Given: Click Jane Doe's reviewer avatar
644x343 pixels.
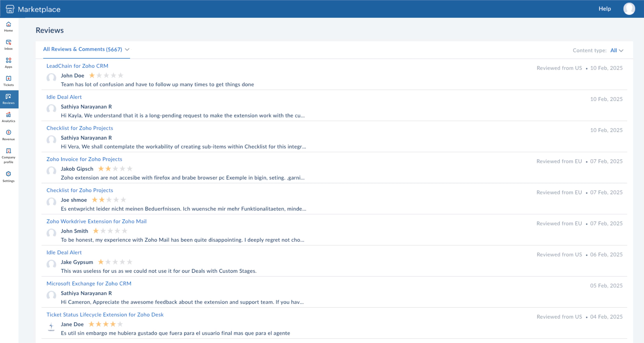Looking at the screenshot, I should point(51,326).
